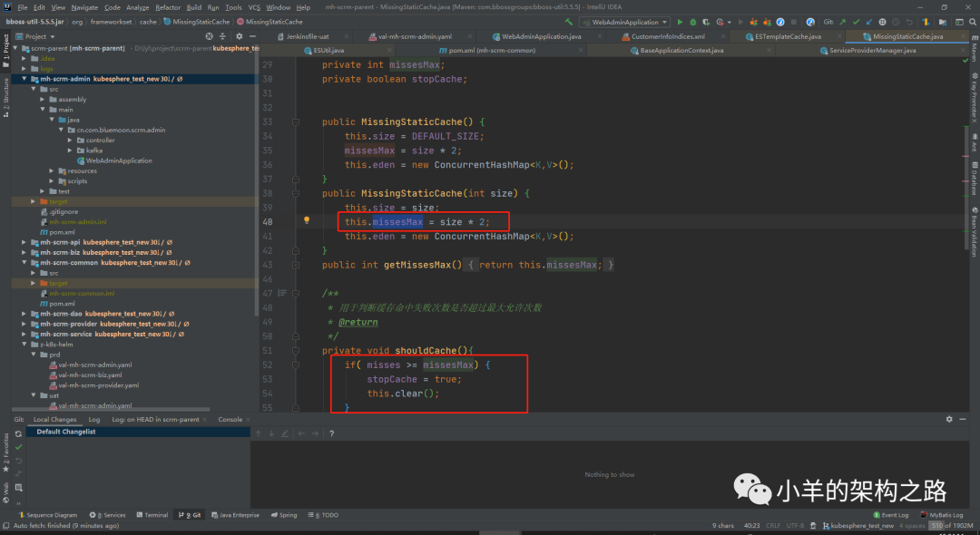Open the Log tab in Git panel

(93, 420)
